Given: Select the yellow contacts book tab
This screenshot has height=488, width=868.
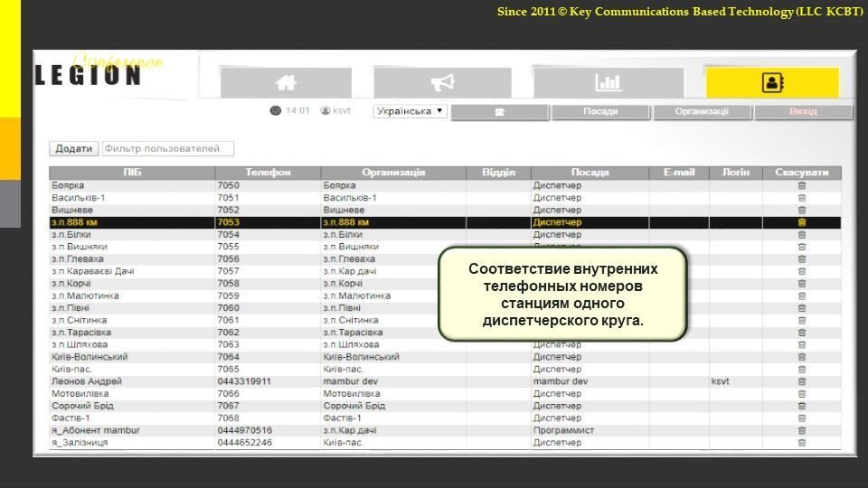Looking at the screenshot, I should tap(772, 82).
